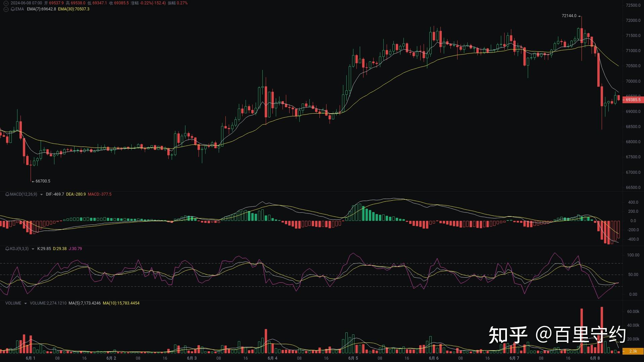This screenshot has width=644, height=362.
Task: Click the MA(5):7,173.4246 readout
Action: click(85, 303)
